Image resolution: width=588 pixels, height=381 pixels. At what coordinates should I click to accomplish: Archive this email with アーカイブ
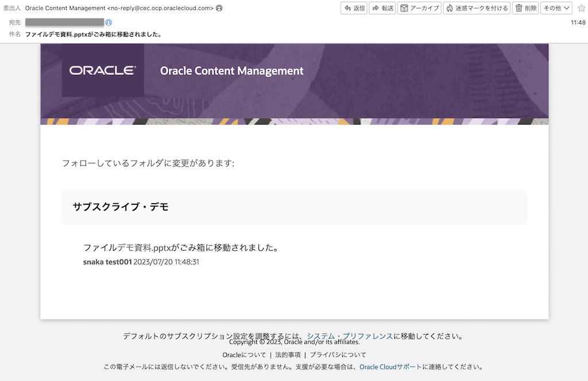pos(419,8)
